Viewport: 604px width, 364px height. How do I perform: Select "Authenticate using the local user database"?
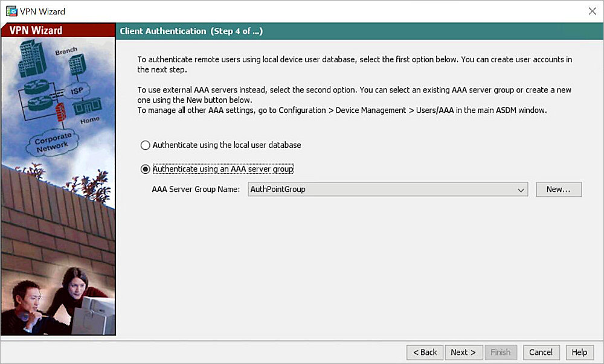145,145
